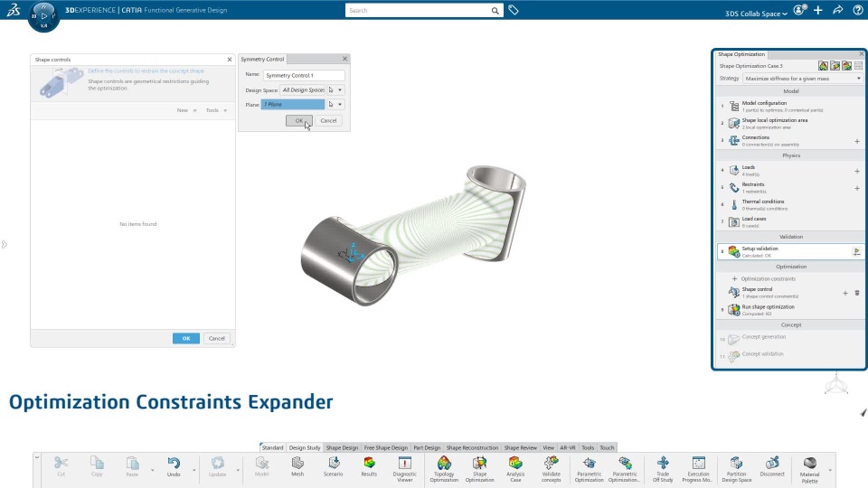Add a shape control with plus

(845, 293)
